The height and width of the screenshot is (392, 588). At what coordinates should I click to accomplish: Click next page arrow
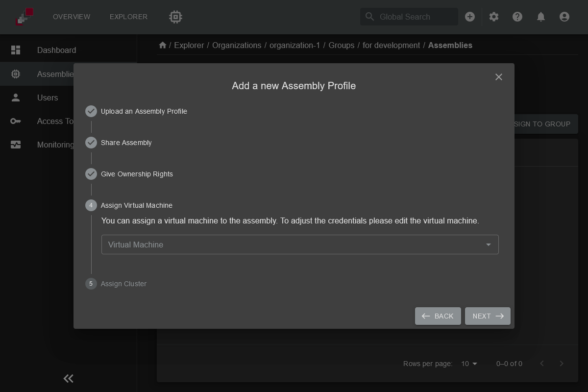tap(562, 364)
